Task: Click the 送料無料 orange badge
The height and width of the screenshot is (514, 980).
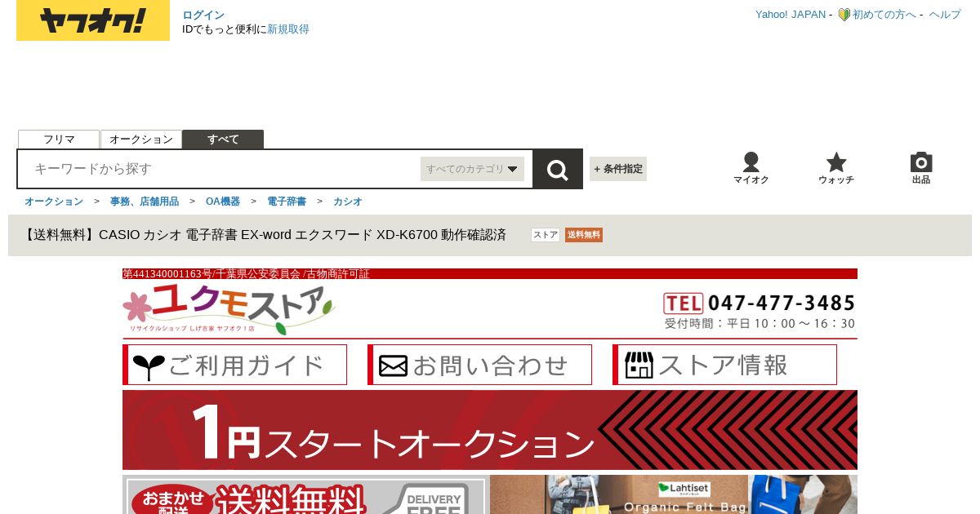Action: click(584, 235)
